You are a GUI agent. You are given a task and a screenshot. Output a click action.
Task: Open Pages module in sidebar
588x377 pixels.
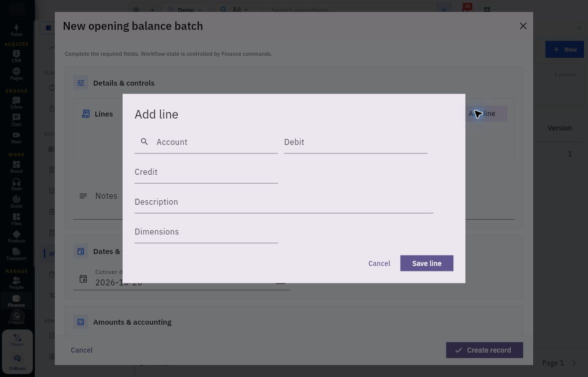(x=16, y=74)
